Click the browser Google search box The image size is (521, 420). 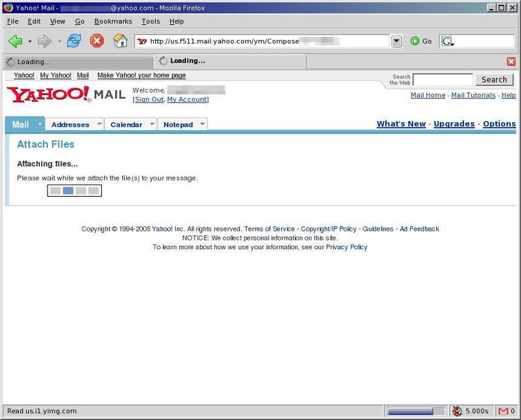(477, 41)
